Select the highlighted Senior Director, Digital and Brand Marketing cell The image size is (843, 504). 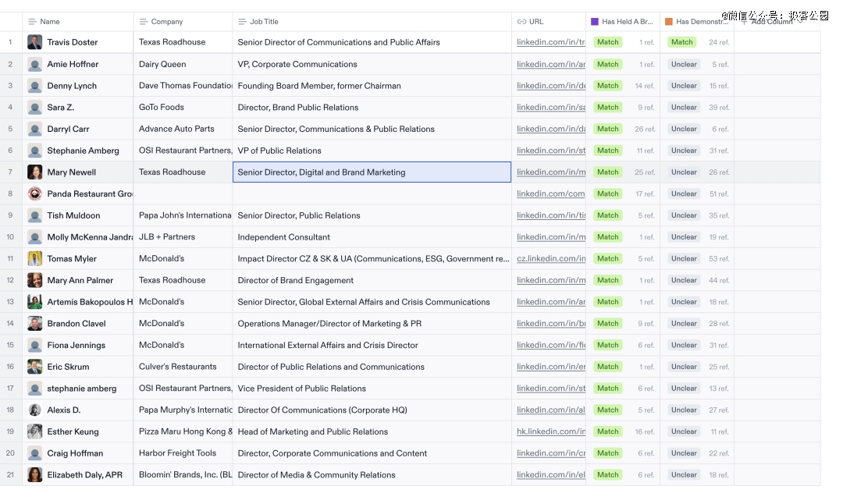pos(372,172)
